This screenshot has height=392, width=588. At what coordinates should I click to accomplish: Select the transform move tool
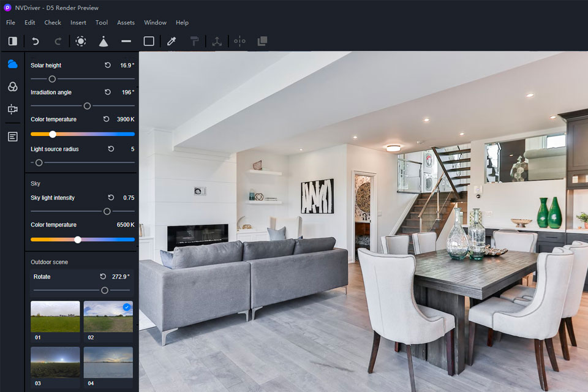217,41
